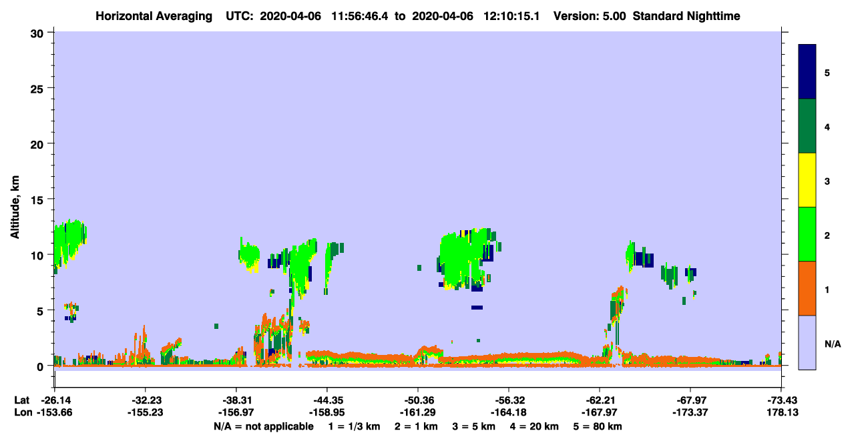Viewport: 868px width, 445px height.
Task: Click the y-axis tick label 20
Action: (x=39, y=143)
